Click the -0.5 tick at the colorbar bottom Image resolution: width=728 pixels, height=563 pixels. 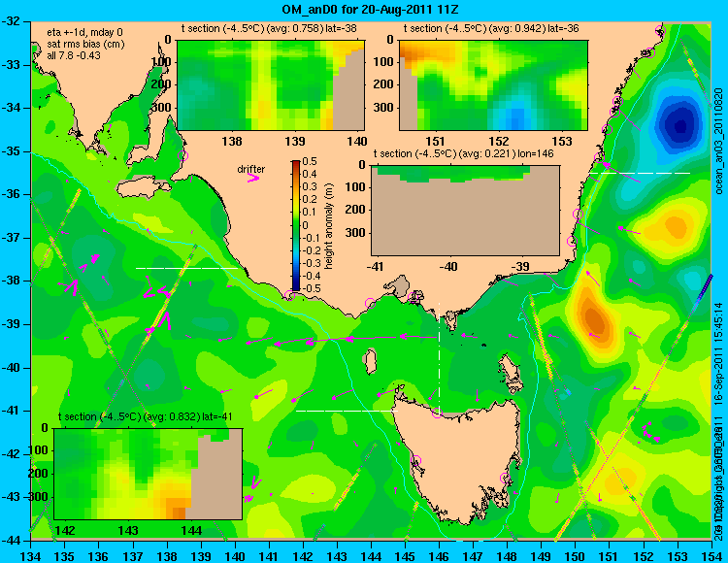(x=311, y=288)
